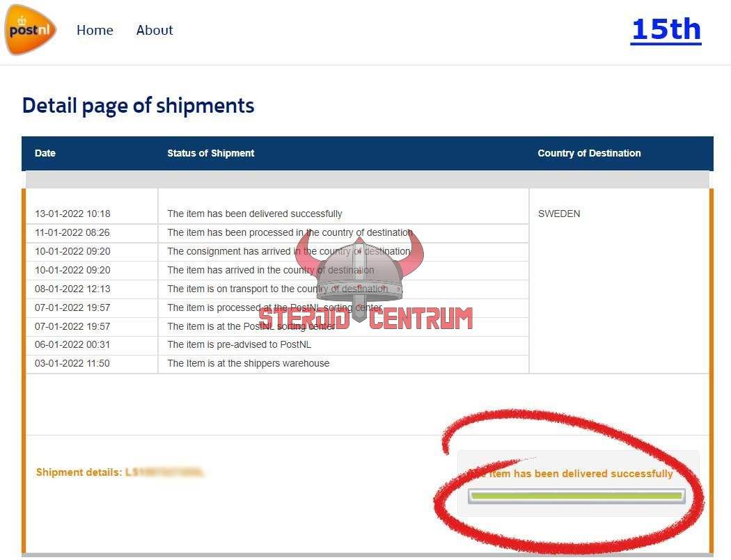Click the orange delivered successfully message above progress bar
731x560 pixels.
click(x=571, y=474)
